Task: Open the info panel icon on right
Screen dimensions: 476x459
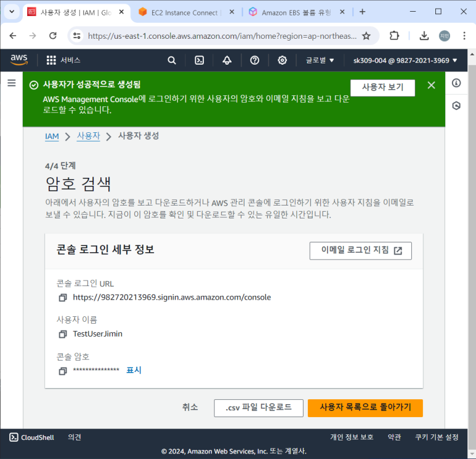Action: (x=456, y=83)
